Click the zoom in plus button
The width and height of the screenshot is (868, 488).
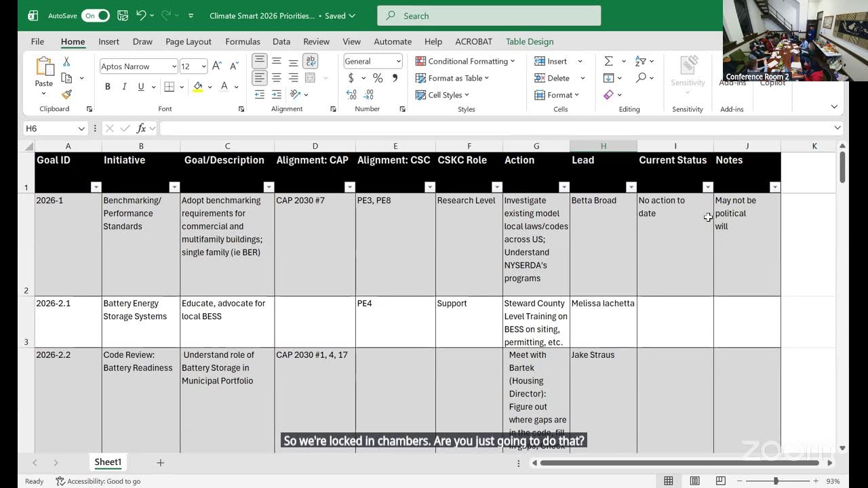(x=816, y=481)
